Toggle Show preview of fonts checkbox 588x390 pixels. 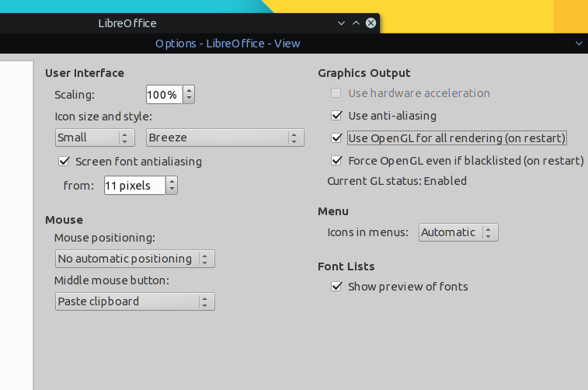point(337,287)
